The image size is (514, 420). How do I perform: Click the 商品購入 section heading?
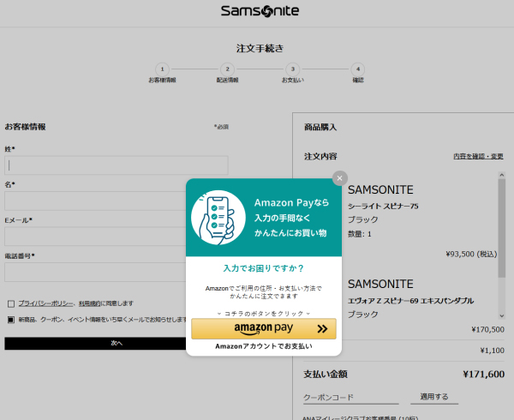tap(320, 127)
